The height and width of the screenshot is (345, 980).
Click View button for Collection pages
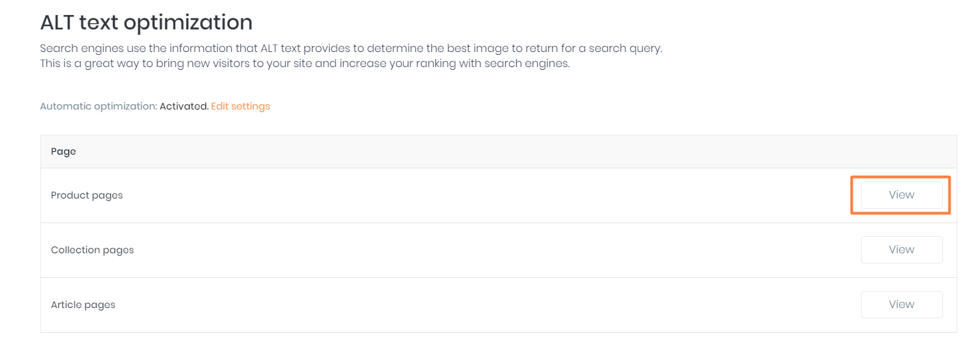[x=901, y=250]
